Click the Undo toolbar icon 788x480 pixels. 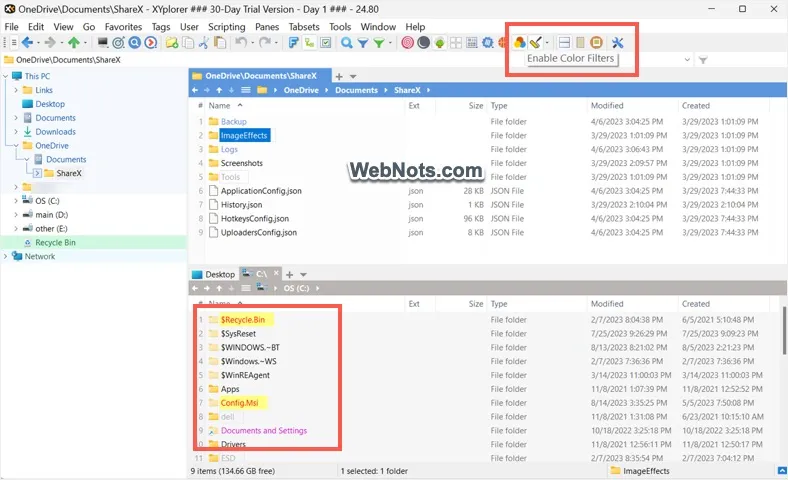241,43
